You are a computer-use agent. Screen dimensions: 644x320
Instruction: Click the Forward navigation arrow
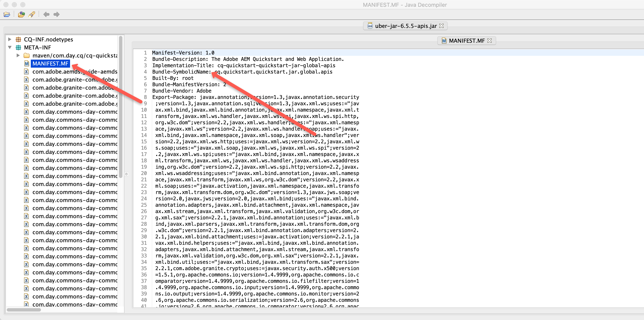coord(57,15)
